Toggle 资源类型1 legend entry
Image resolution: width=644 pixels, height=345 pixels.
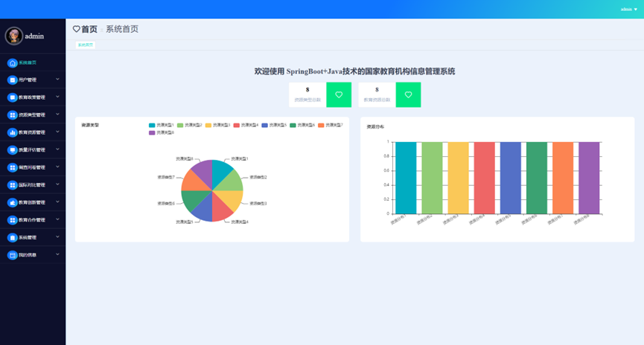pos(162,125)
